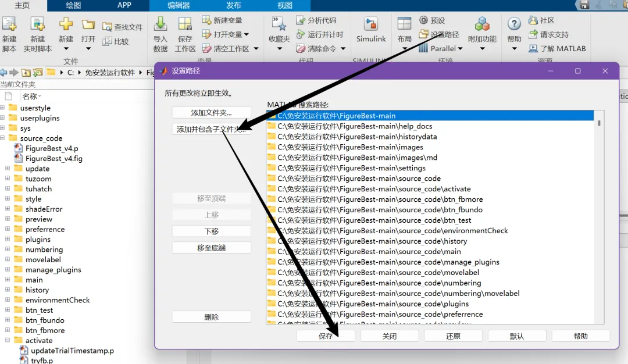Select FigureBest_v4.p file
The width and height of the screenshot is (628, 364).
pos(52,148)
